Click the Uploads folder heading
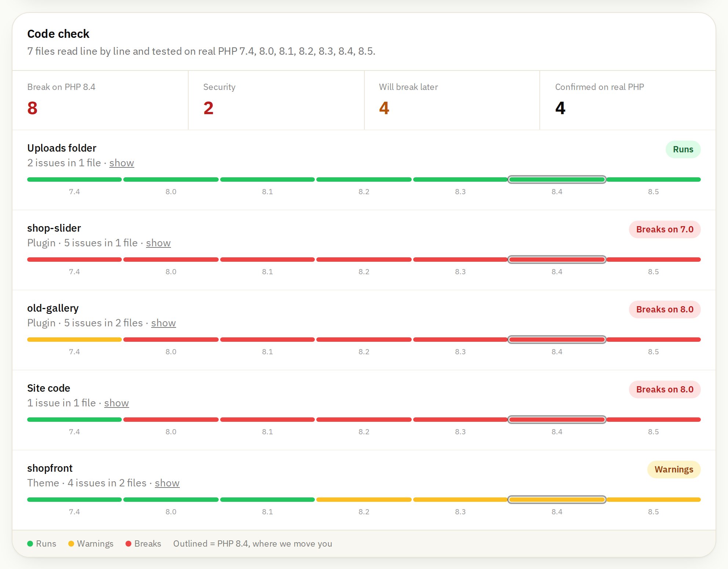728x569 pixels. click(x=62, y=148)
